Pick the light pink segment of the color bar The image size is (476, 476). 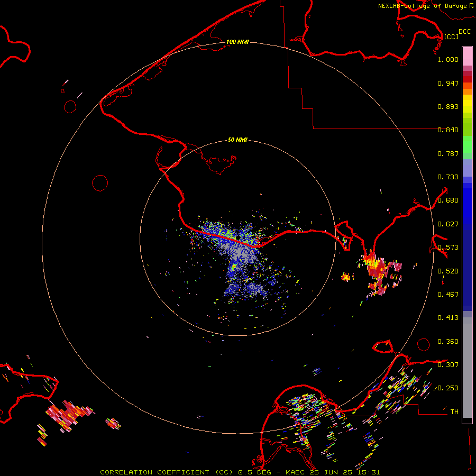click(467, 56)
